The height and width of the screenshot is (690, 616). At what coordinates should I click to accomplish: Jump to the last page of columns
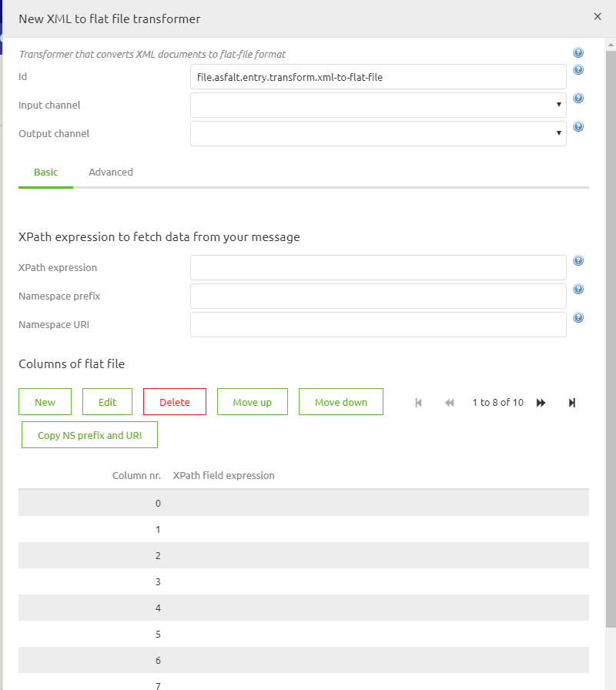pyautogui.click(x=571, y=402)
